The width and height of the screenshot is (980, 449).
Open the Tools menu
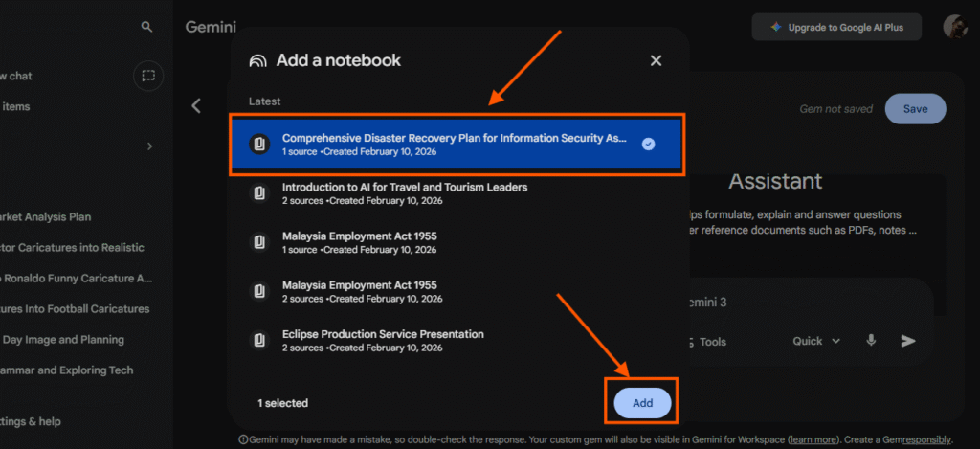coord(711,342)
